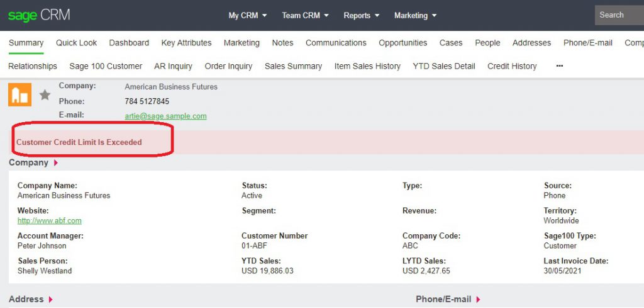644x308 pixels.
Task: Expand the Phone/E-mail section arrow
Action: (x=478, y=299)
